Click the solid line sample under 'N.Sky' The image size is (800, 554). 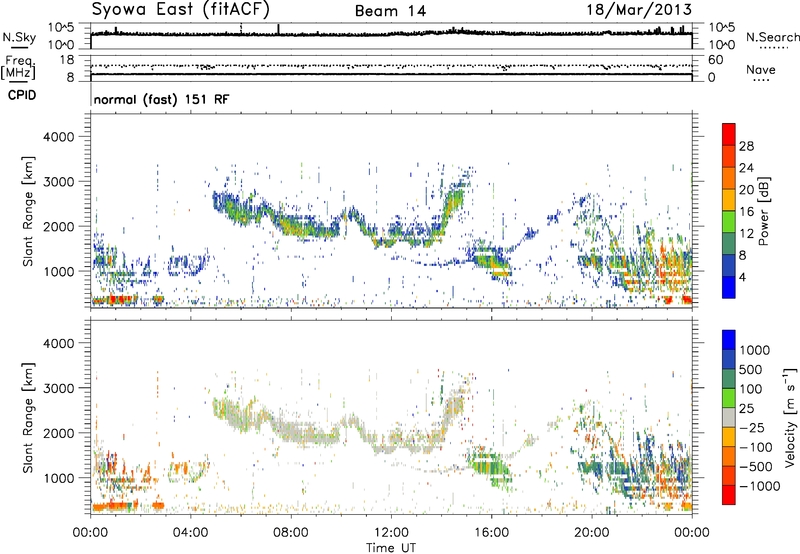pos(19,47)
